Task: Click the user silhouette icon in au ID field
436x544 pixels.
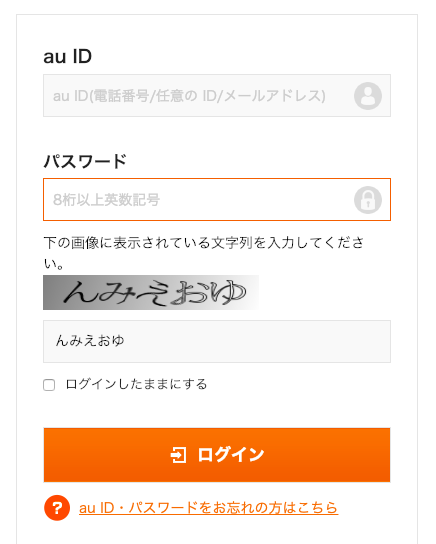Action: pyautogui.click(x=368, y=96)
